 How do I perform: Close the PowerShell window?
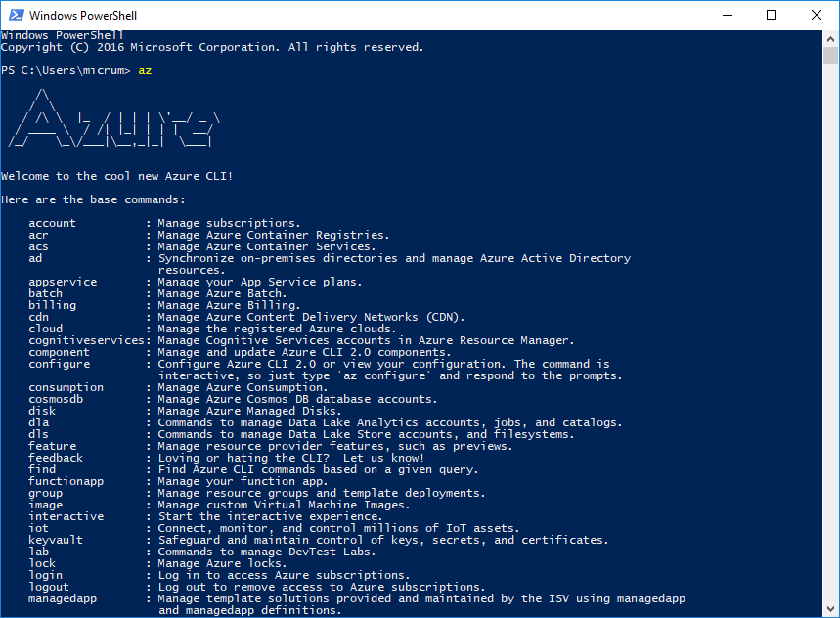(818, 15)
